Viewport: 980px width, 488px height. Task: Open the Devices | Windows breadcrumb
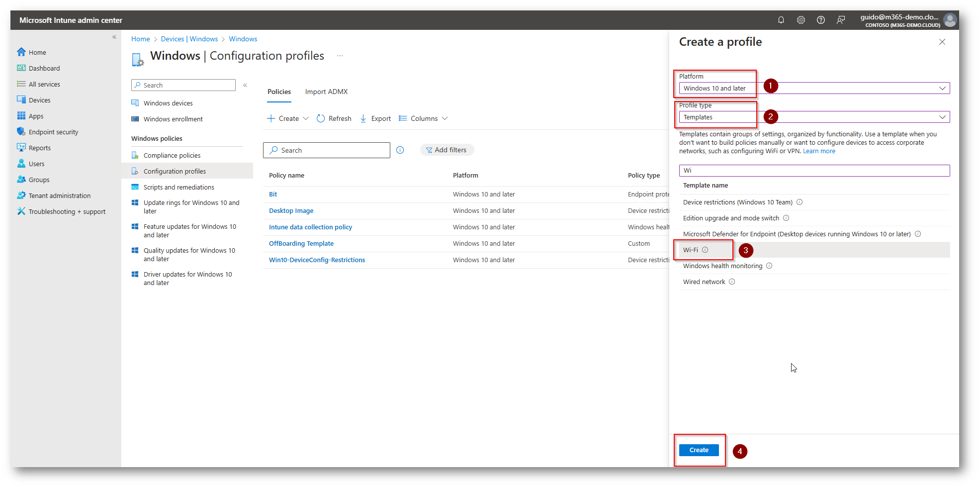[189, 39]
